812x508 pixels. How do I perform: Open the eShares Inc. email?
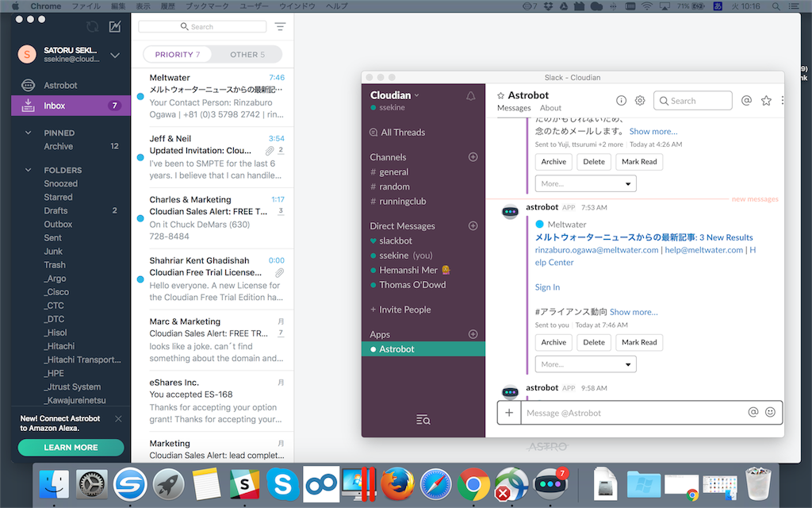[213, 401]
